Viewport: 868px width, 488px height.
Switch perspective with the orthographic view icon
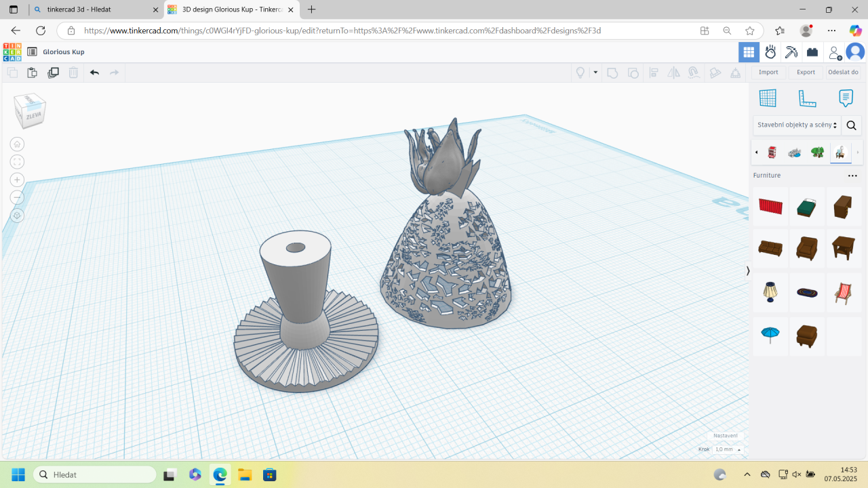coord(18,216)
